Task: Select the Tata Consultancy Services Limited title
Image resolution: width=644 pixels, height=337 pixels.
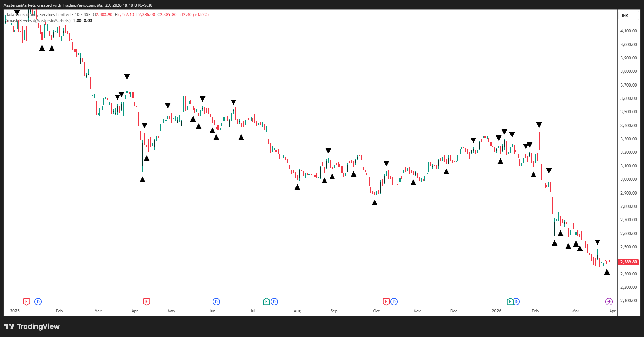Action: (39, 15)
